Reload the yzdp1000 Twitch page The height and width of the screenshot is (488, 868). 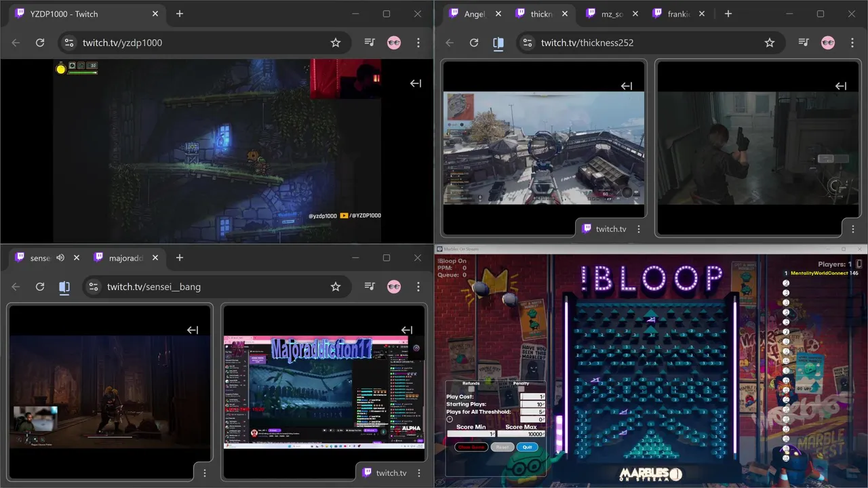tap(40, 43)
